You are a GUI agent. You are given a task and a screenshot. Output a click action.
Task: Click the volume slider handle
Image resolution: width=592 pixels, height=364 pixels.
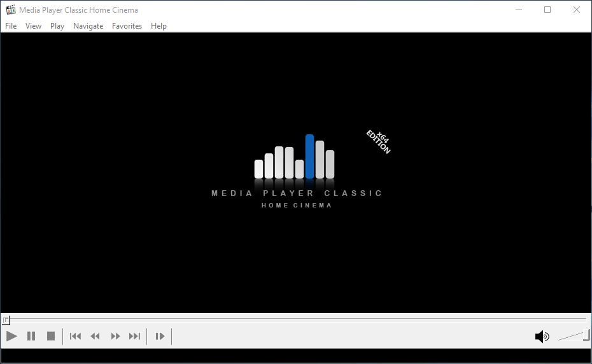coord(586,335)
